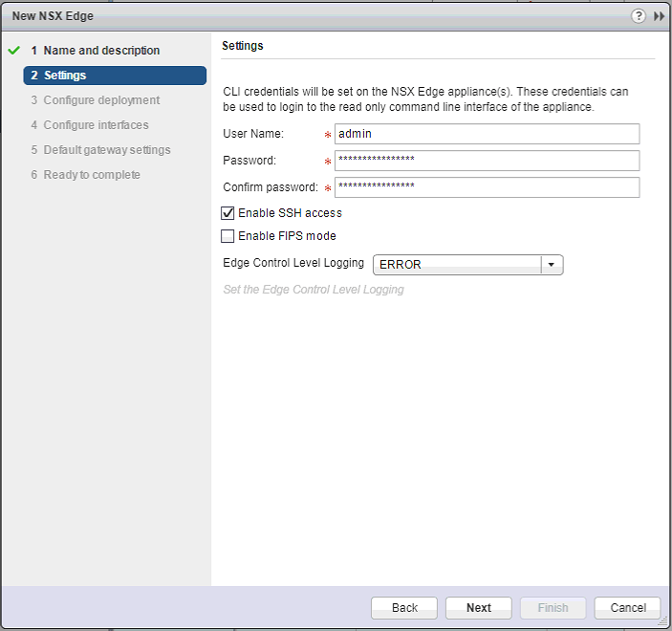Enable FIPS mode checkbox
Screen dimensions: 672x631
tap(228, 236)
